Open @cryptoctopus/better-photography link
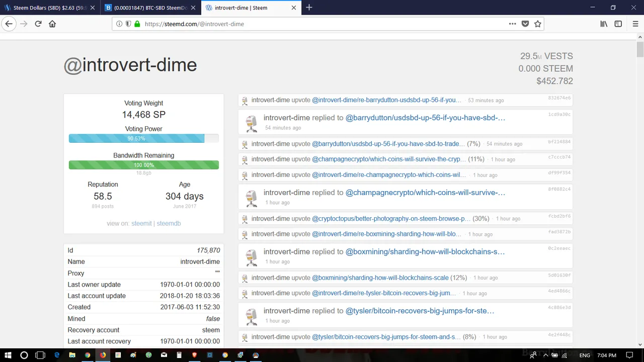Image resolution: width=644 pixels, height=362 pixels. tap(391, 219)
